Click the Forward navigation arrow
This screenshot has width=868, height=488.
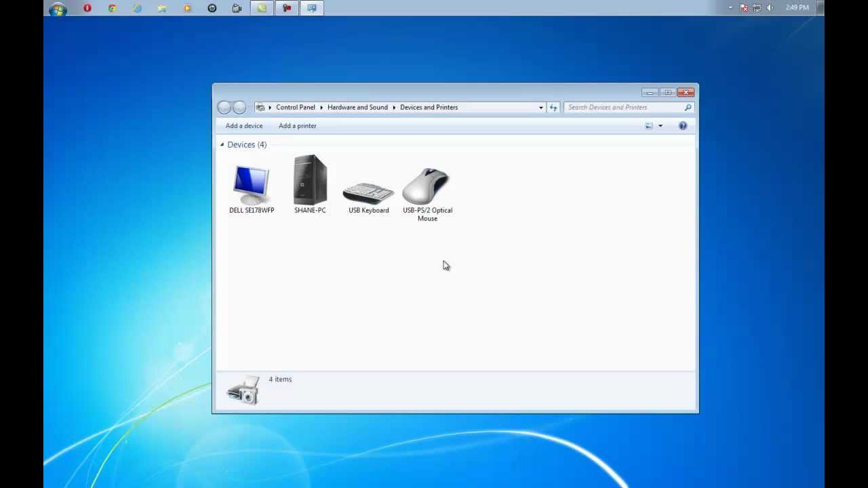click(x=239, y=107)
